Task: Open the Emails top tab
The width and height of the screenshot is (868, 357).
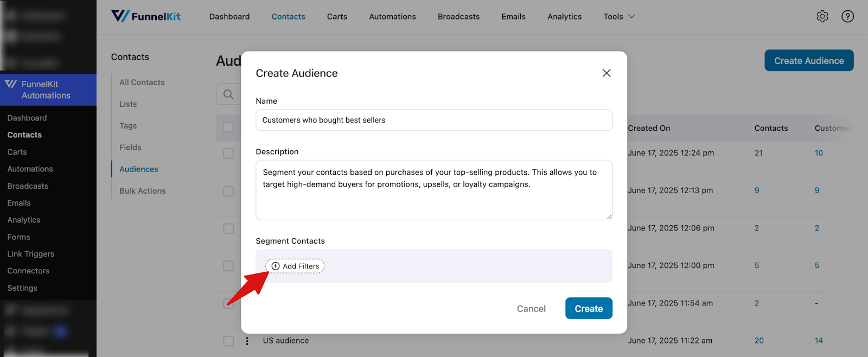Action: point(513,16)
